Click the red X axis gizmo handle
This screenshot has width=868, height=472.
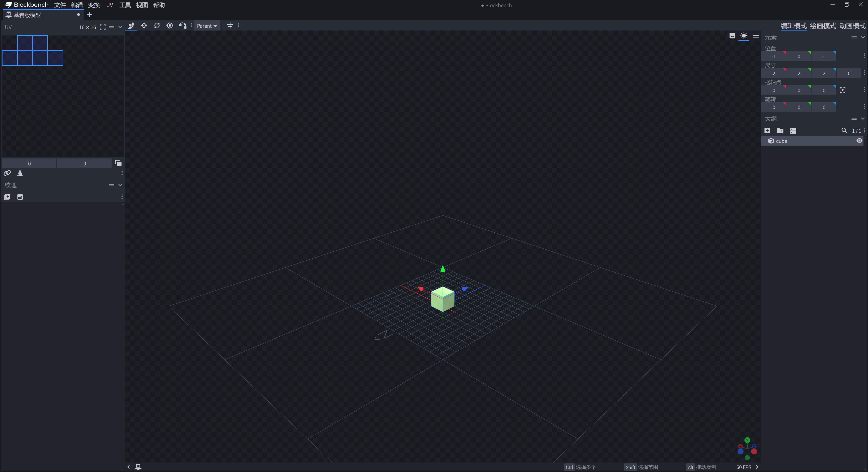[420, 289]
